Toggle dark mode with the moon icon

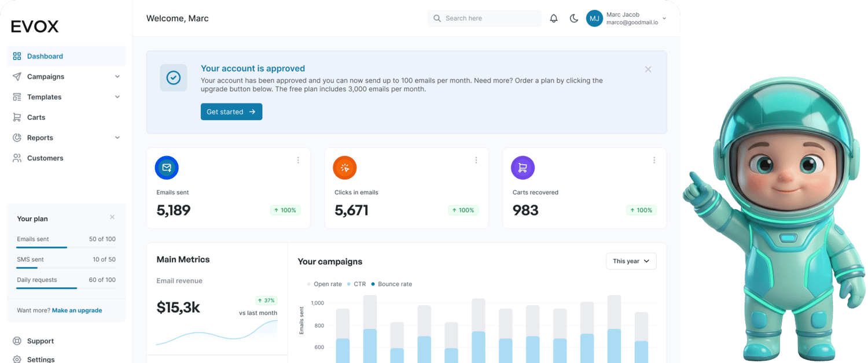[573, 18]
